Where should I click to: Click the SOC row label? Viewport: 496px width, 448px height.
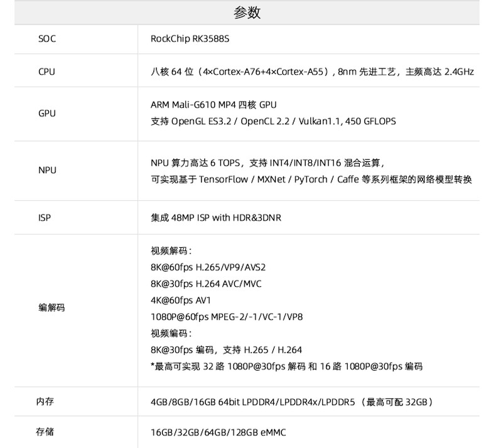pyautogui.click(x=46, y=39)
